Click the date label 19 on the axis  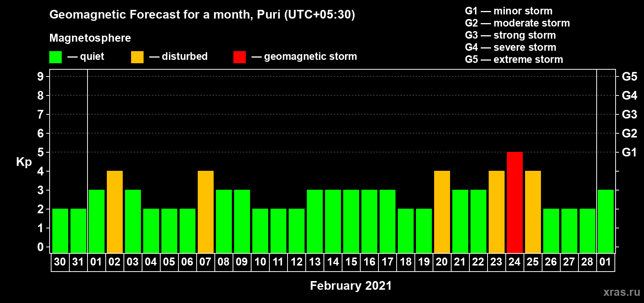tap(424, 262)
